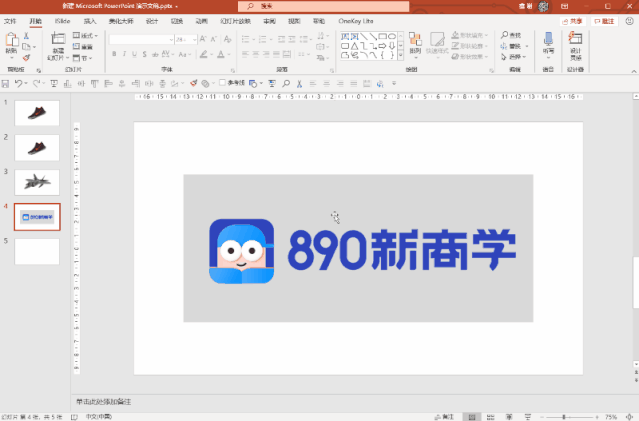Align paragraph text left in ribbon
This screenshot has width=639, height=421.
[x=245, y=54]
